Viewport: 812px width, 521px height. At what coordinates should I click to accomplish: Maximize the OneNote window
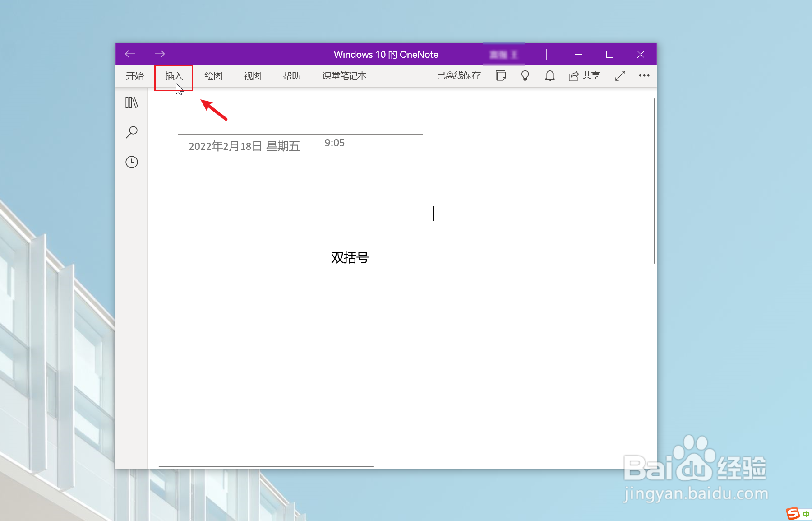coord(609,54)
